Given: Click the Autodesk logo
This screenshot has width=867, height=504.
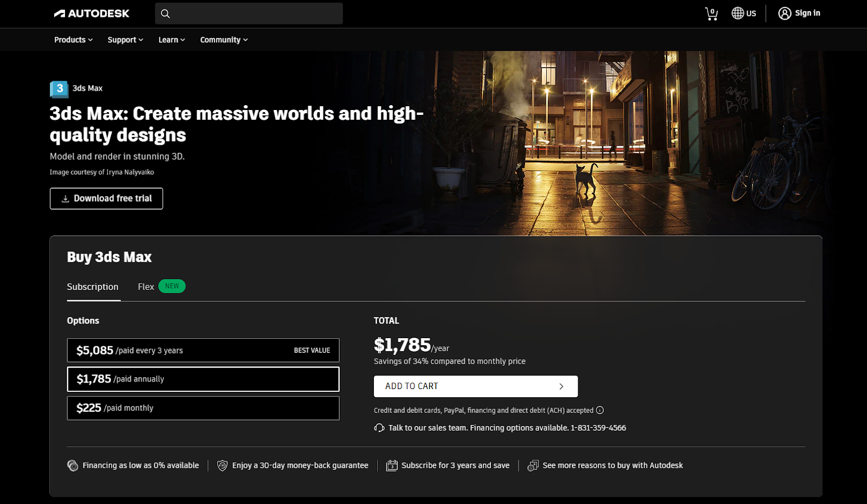Looking at the screenshot, I should pyautogui.click(x=92, y=14).
